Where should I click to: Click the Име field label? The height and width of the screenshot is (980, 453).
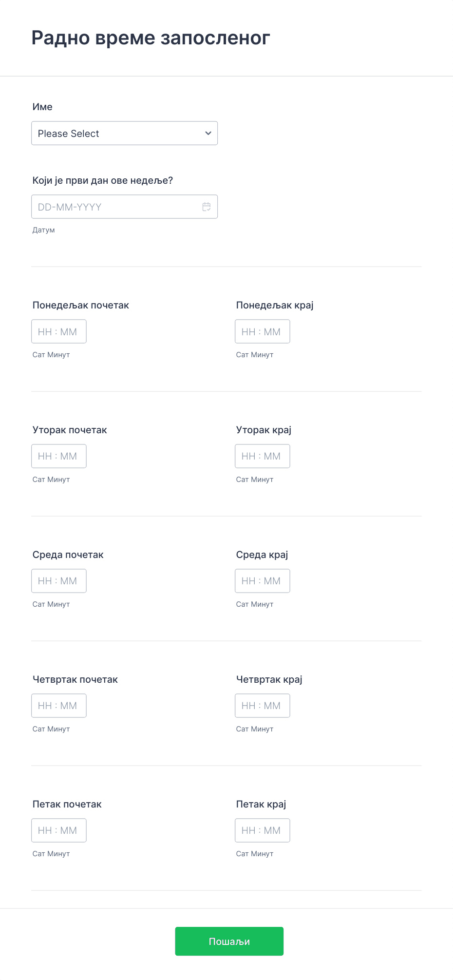42,107
